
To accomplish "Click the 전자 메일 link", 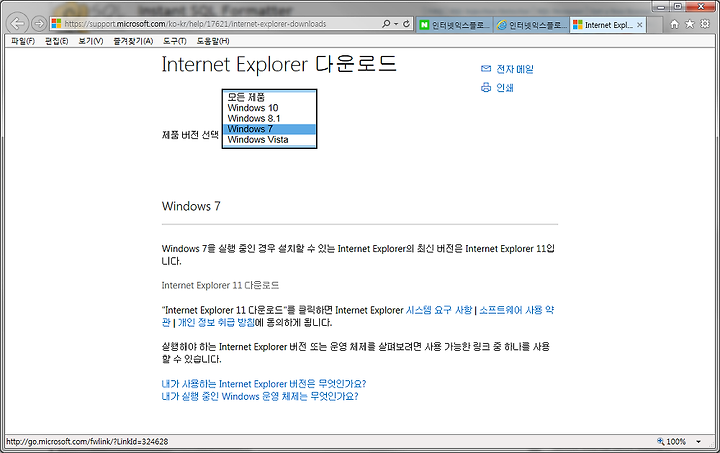I will 515,69.
